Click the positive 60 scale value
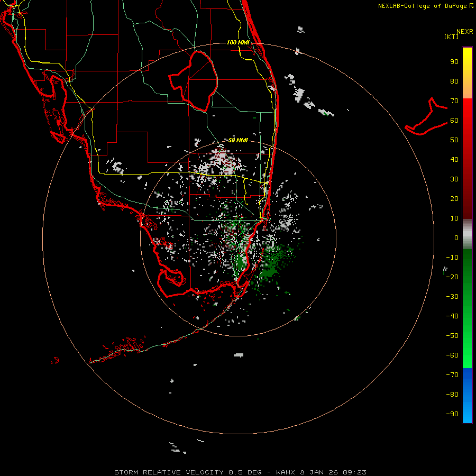Image resolution: width=476 pixels, height=476 pixels. [x=454, y=120]
